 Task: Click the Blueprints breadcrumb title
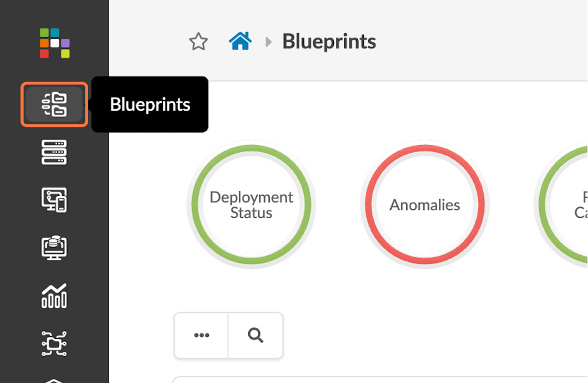click(329, 42)
